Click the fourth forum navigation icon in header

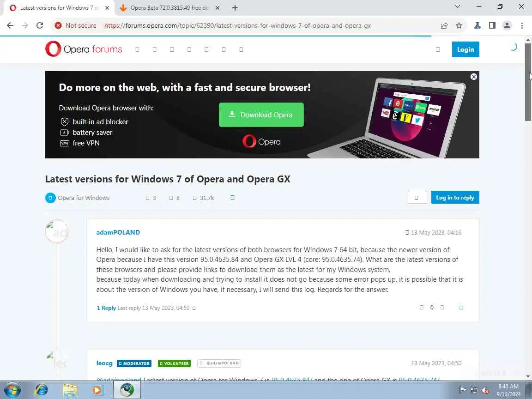click(x=189, y=49)
